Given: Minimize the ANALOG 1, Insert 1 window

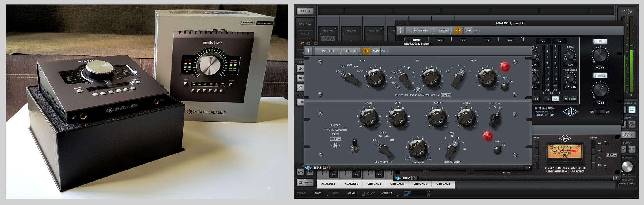Looking at the screenshot, I should click(x=316, y=43).
